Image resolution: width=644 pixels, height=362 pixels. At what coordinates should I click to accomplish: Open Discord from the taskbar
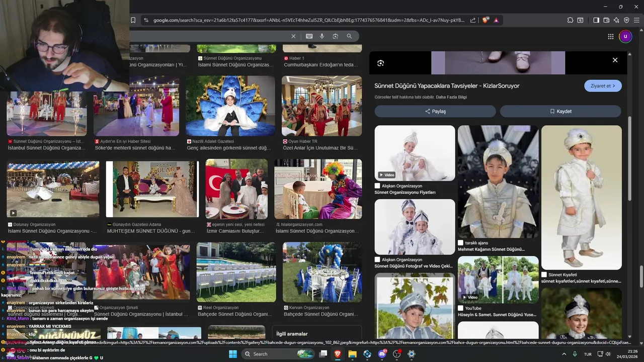382,354
